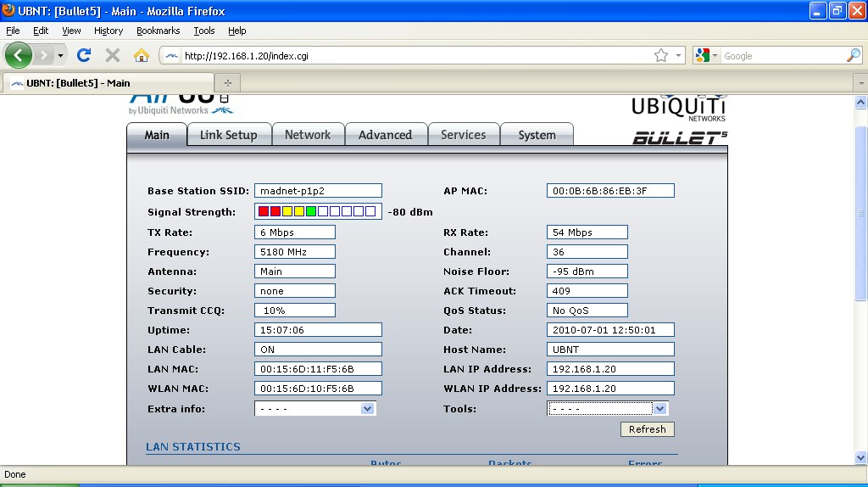Click the Channel value 36
This screenshot has width=868, height=487.
pyautogui.click(x=587, y=251)
